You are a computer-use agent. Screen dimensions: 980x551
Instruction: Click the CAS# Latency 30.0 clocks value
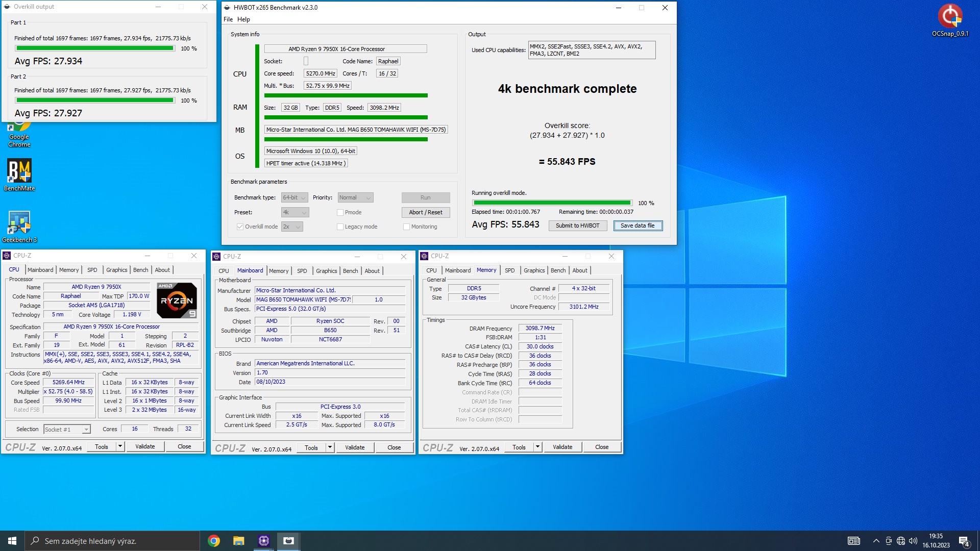pyautogui.click(x=540, y=346)
